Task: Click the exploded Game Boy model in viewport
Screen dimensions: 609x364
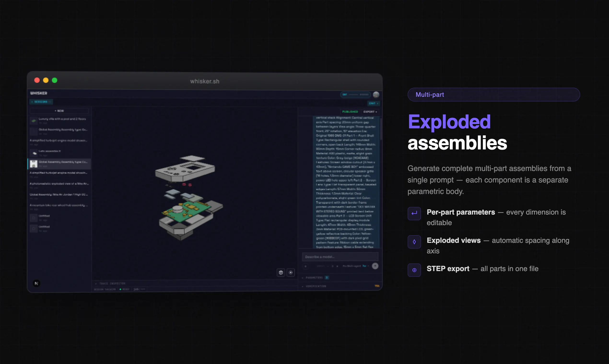Action: pos(189,198)
